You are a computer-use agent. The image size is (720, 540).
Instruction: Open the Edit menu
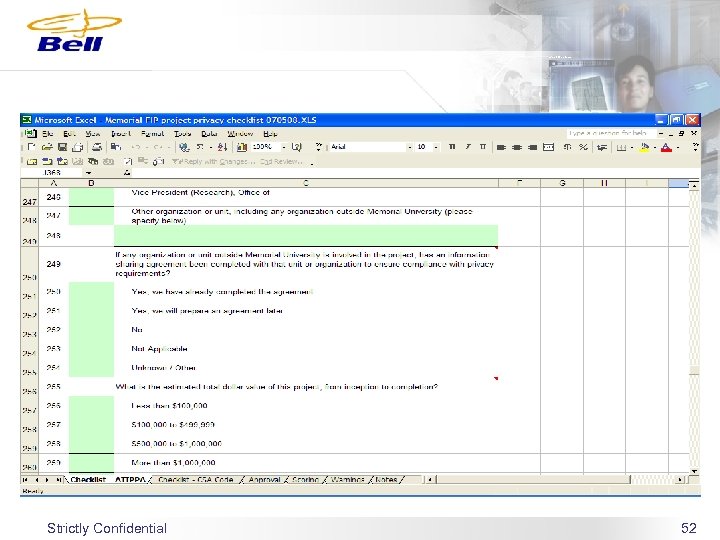coord(69,134)
